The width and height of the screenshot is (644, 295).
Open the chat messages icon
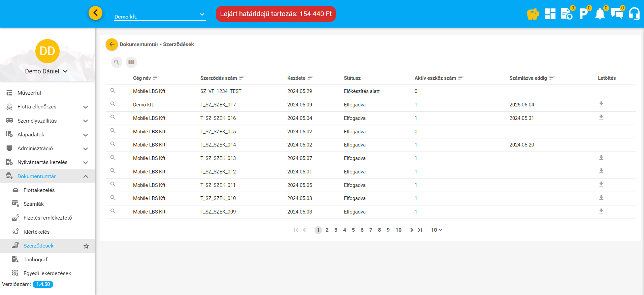[x=617, y=14]
